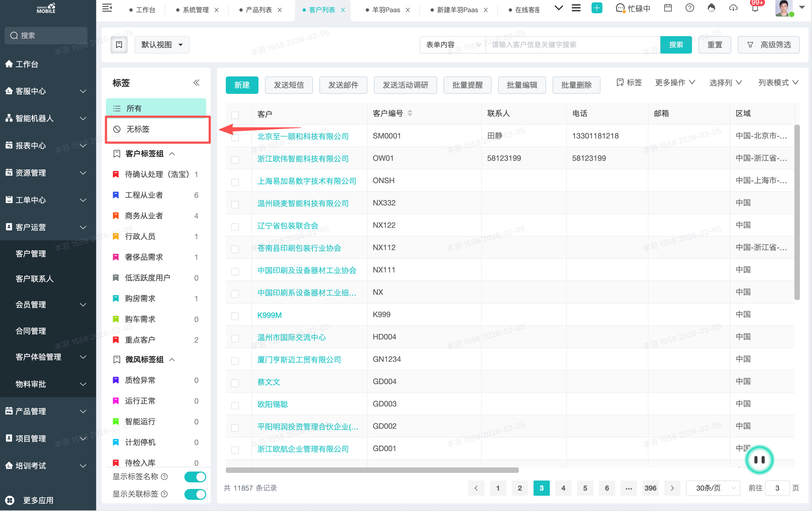The height and width of the screenshot is (511, 812).
Task: Open the 默认视图 dropdown
Action: [x=162, y=45]
